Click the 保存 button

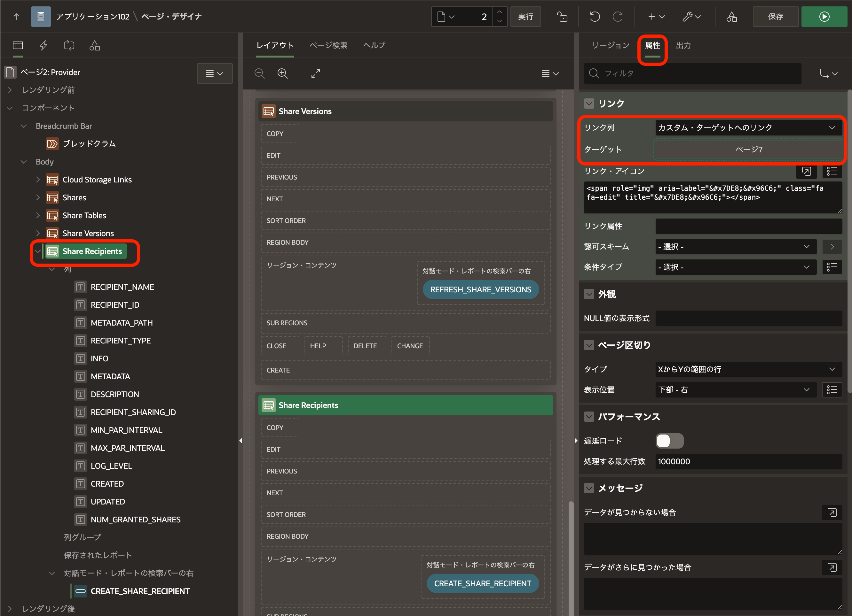[775, 17]
